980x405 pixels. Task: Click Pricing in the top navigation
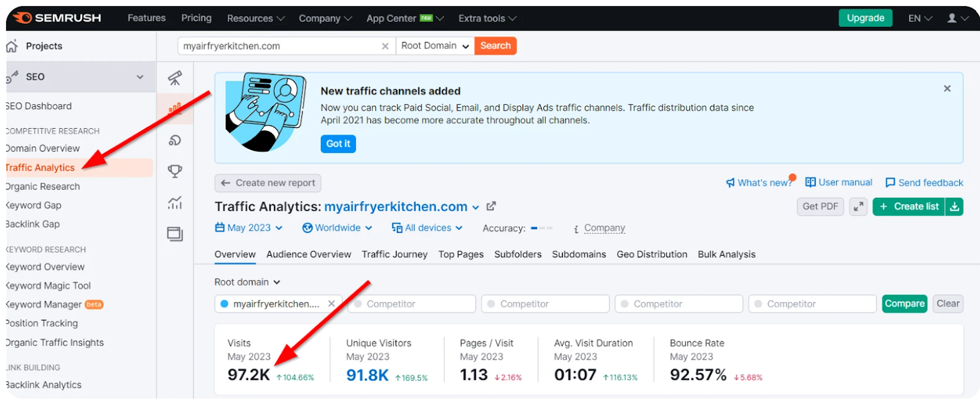click(x=196, y=18)
